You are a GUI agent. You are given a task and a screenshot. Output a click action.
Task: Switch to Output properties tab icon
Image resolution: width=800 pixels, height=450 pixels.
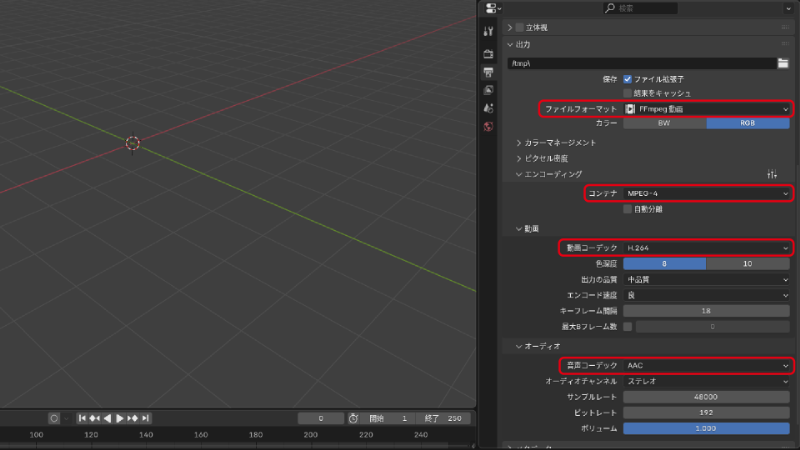(x=488, y=72)
